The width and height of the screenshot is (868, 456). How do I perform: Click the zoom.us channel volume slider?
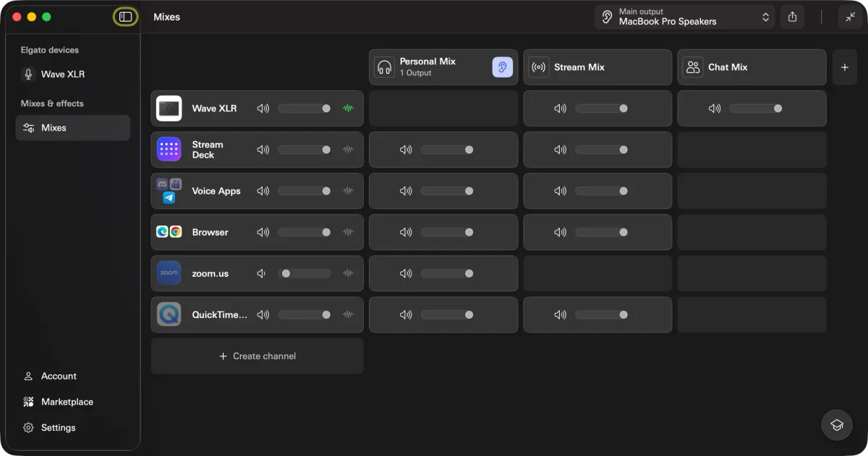click(305, 274)
